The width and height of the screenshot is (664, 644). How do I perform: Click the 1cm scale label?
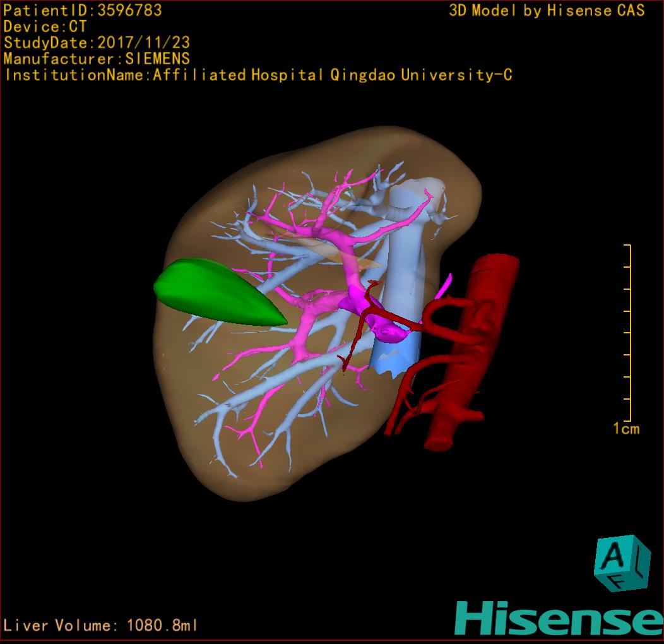[625, 429]
